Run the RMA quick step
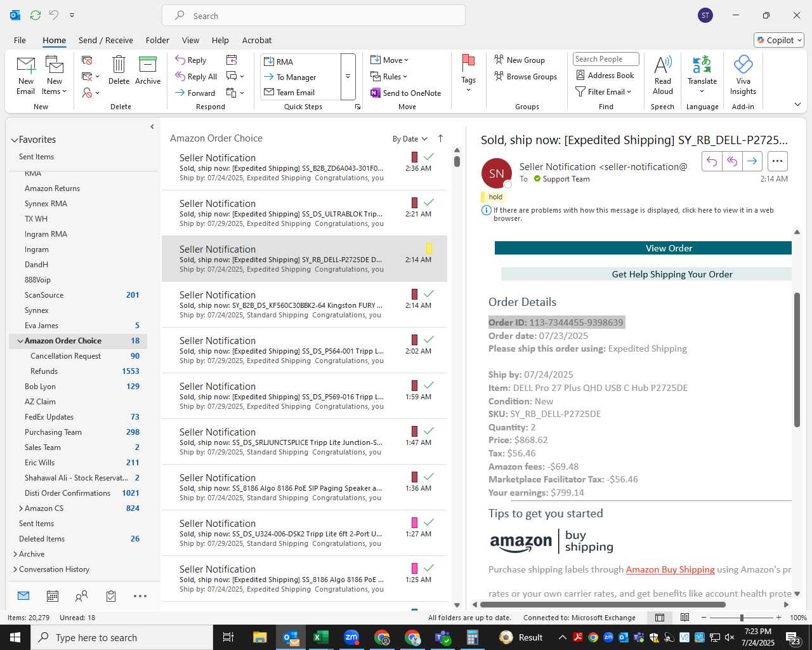The height and width of the screenshot is (650, 812). 300,62
